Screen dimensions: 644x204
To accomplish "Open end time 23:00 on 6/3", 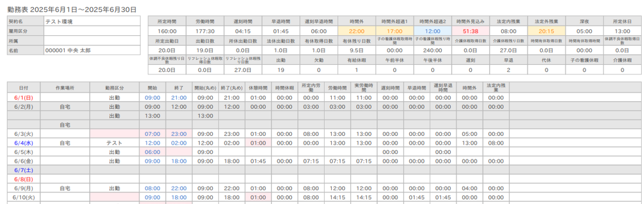I will point(179,134).
